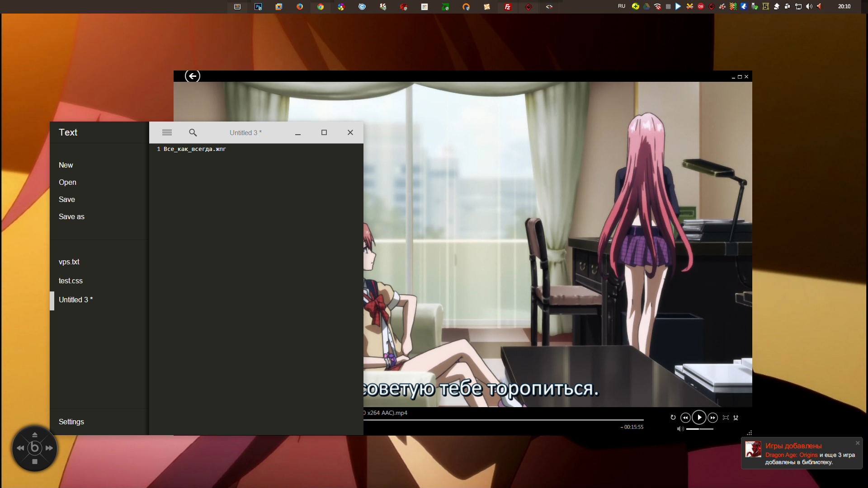Open FileZilla from the taskbar

point(508,7)
